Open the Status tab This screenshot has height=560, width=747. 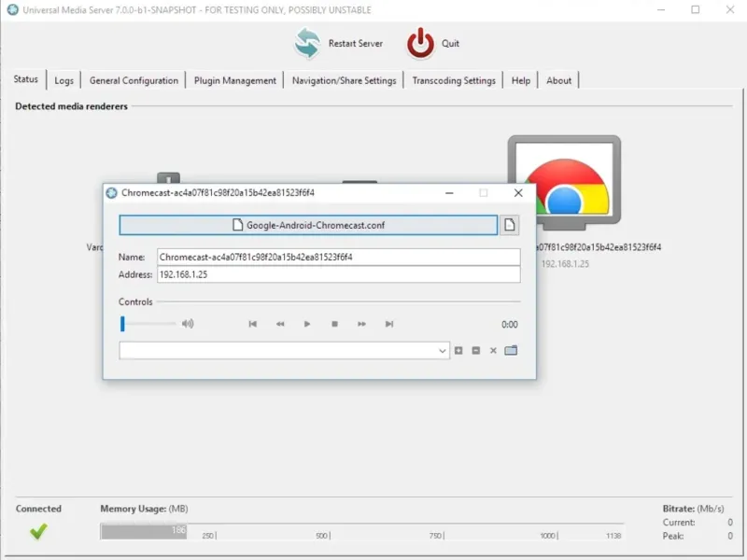[x=25, y=79]
